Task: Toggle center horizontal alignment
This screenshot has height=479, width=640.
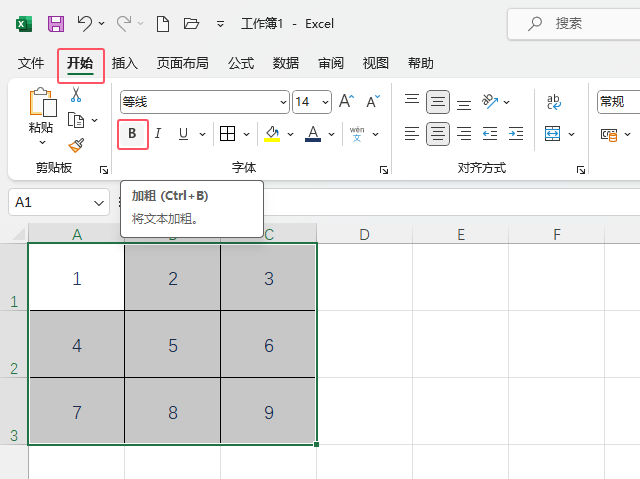Action: tap(438, 134)
